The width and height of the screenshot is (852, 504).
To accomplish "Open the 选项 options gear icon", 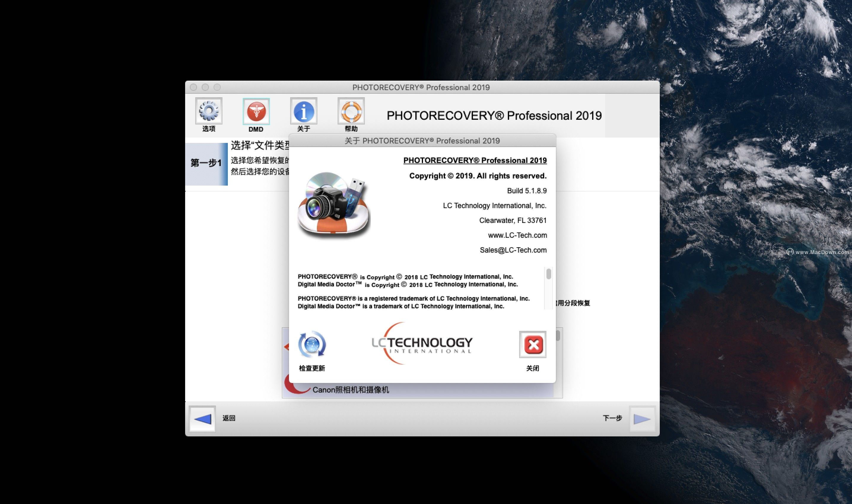I will 209,111.
